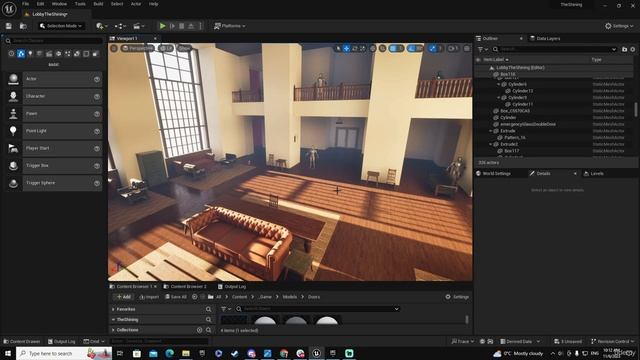Toggle the world/local coordinate system icon
Image resolution: width=640 pixels, height=360 pixels.
(373, 48)
